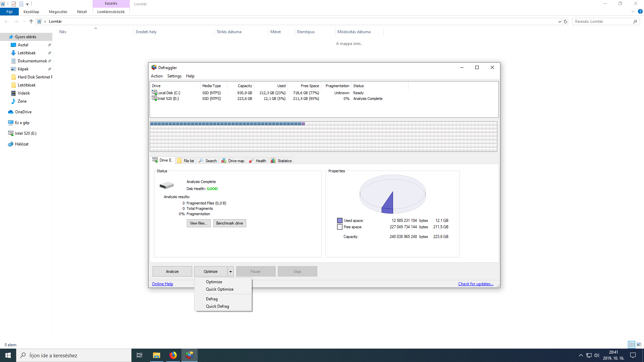
Task: Toggle the Optimize dropdown arrow
Action: [x=230, y=271]
